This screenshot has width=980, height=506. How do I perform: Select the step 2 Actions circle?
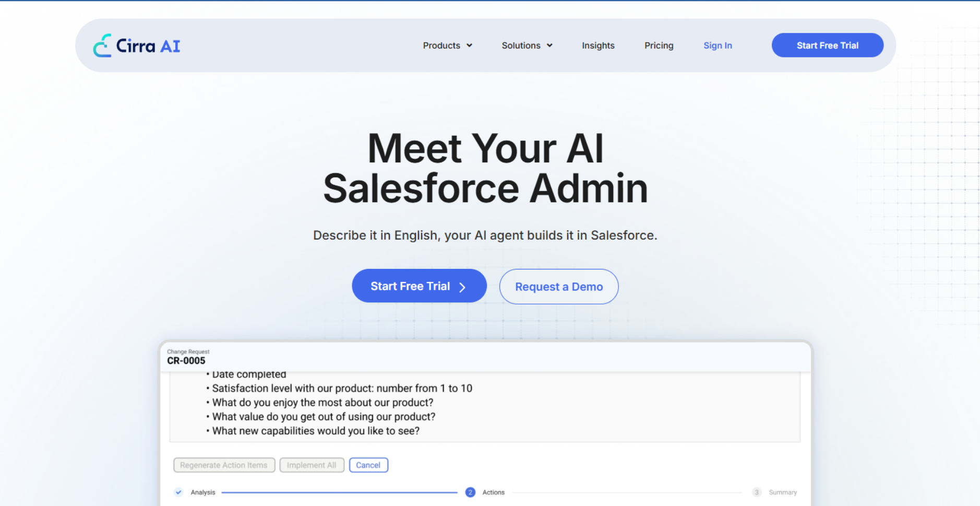click(470, 492)
